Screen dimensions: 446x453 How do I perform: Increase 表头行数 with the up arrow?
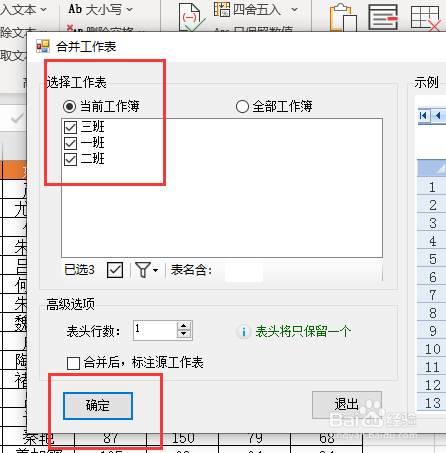pos(184,326)
